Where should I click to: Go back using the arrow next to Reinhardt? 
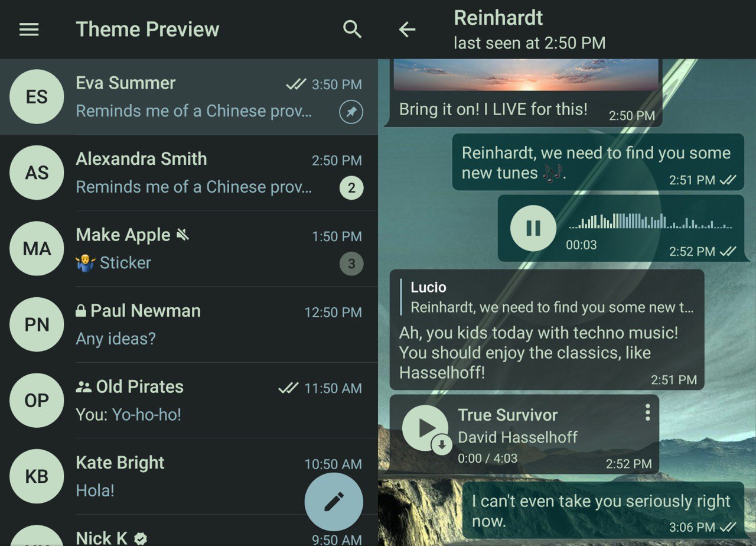[x=408, y=30]
